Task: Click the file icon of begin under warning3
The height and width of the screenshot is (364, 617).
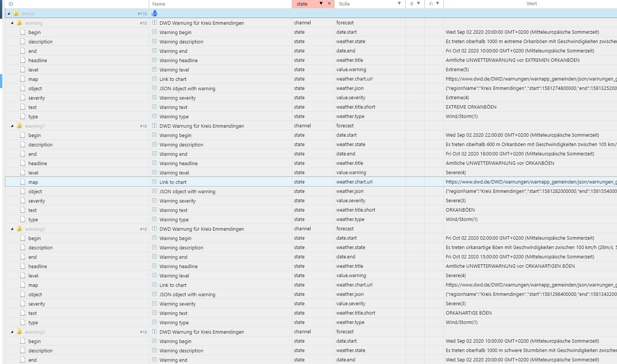Action: (23, 341)
